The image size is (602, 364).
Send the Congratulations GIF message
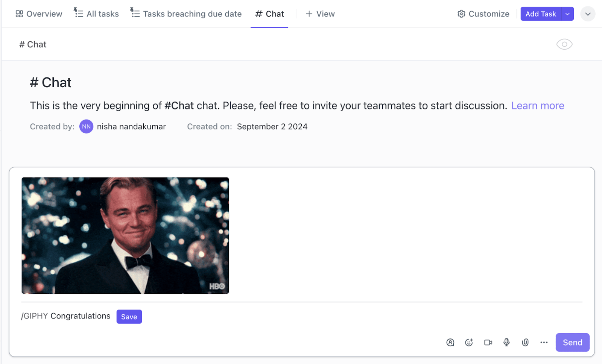coord(572,342)
